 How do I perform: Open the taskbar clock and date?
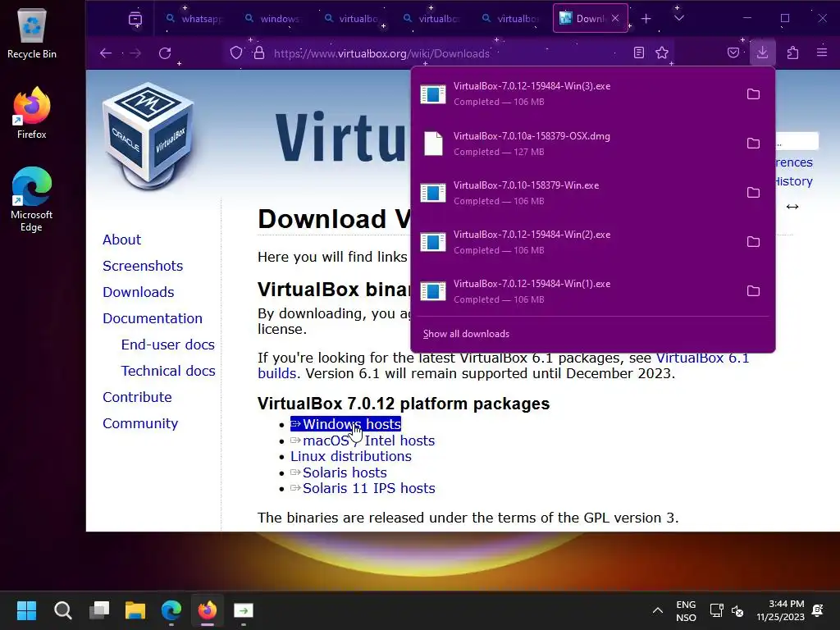click(781, 610)
